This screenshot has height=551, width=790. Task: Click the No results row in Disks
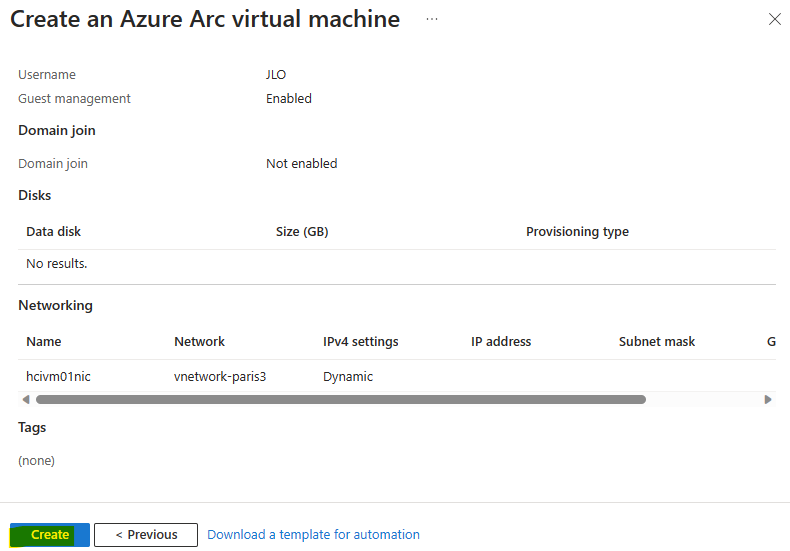click(x=397, y=263)
